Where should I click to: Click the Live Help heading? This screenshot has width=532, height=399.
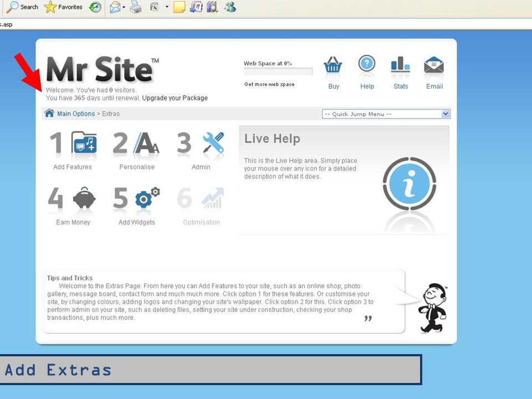point(272,139)
